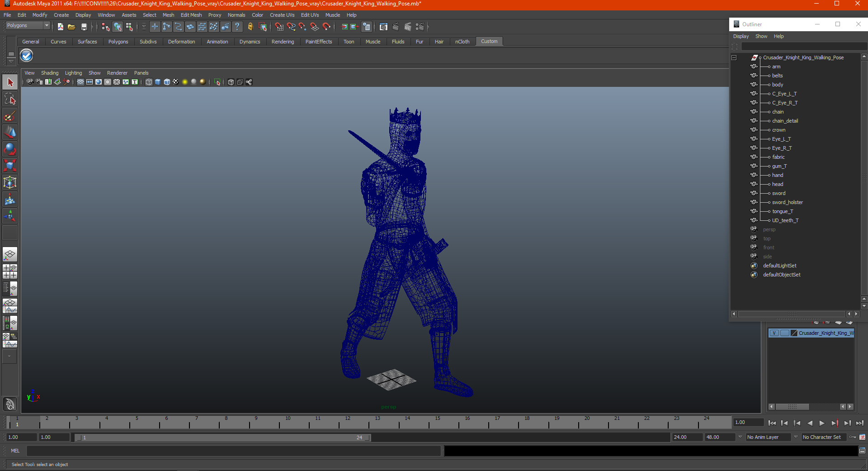Toggle viewport grid display
This screenshot has height=471, width=868.
pos(80,82)
